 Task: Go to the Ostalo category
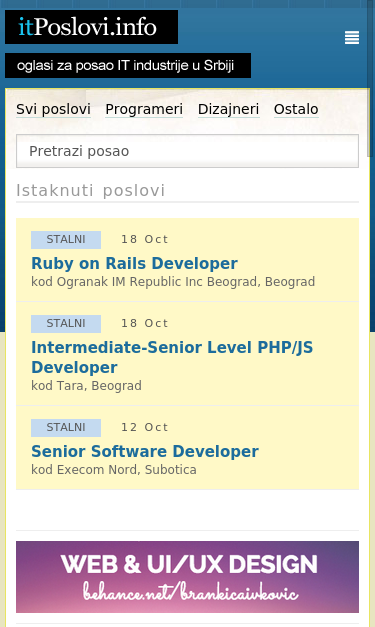[296, 109]
